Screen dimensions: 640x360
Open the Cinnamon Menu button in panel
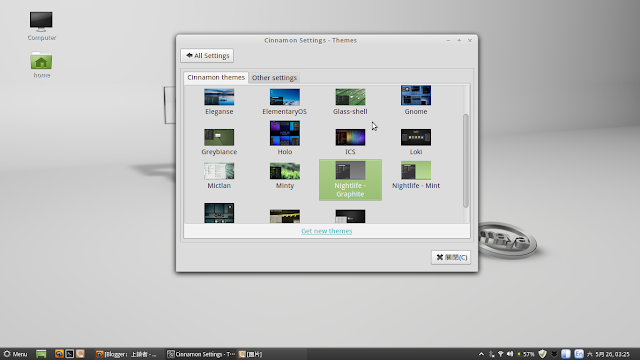pyautogui.click(x=15, y=354)
